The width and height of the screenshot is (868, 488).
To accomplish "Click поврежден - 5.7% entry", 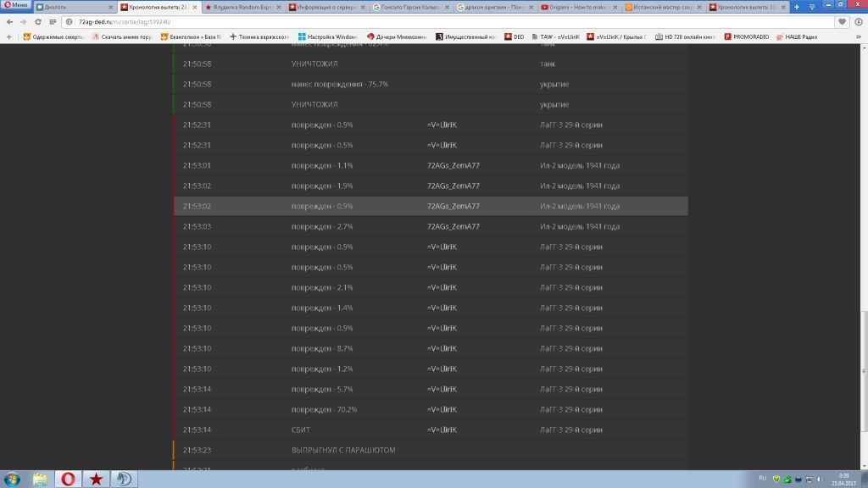I will point(322,389).
